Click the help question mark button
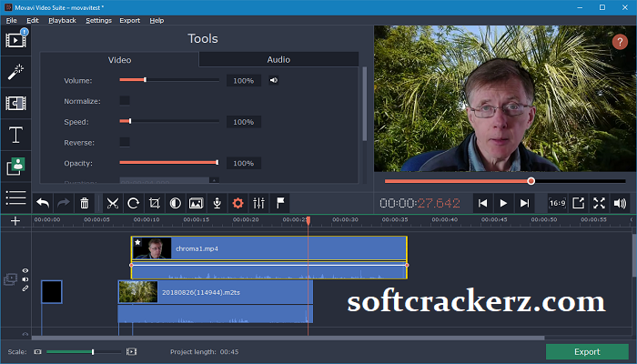 tap(620, 42)
